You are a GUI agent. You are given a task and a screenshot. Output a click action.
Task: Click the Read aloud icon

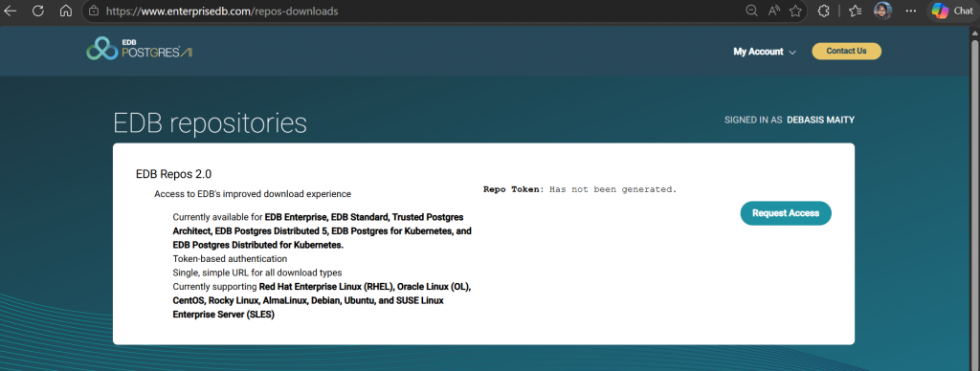tap(773, 11)
